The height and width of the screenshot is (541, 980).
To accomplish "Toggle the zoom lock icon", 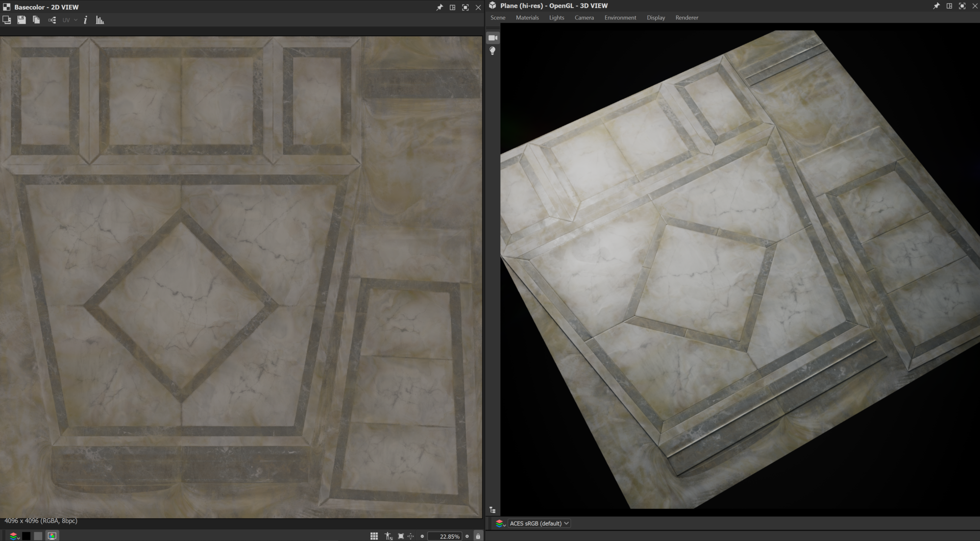I will (478, 536).
